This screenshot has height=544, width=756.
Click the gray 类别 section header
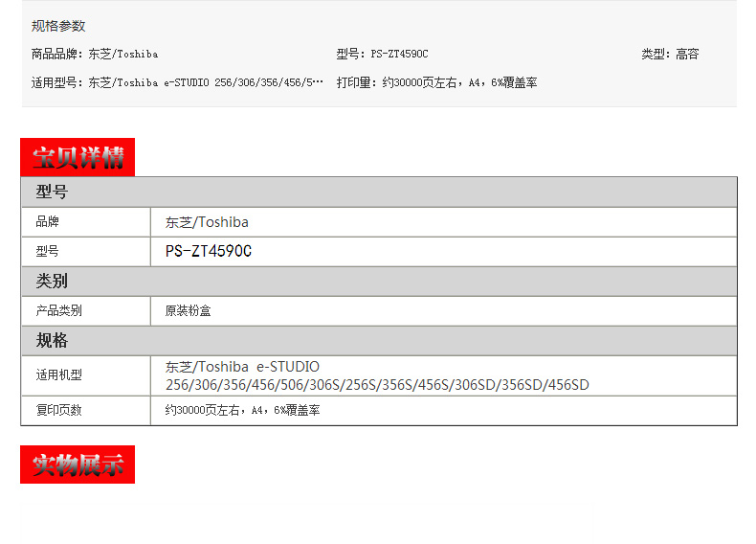click(379, 281)
